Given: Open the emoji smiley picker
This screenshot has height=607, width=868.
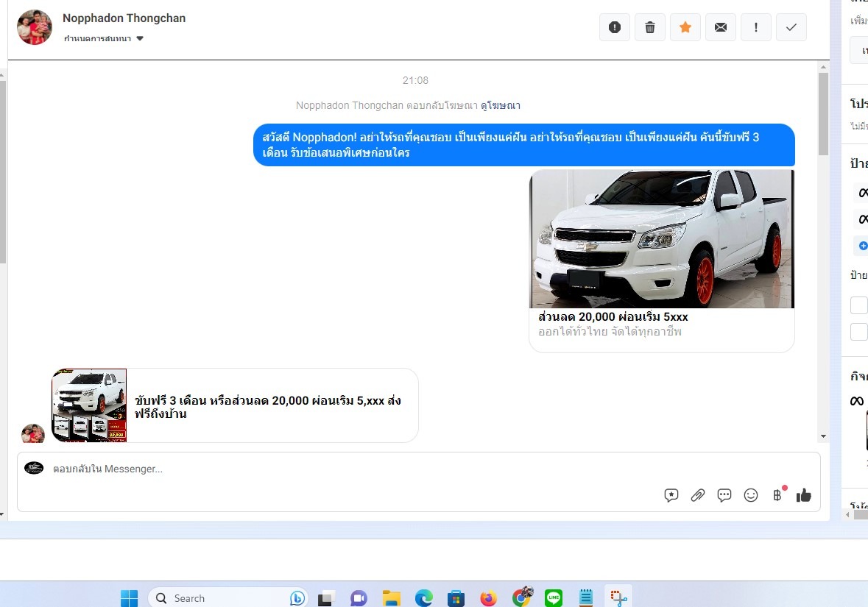Looking at the screenshot, I should tap(751, 495).
